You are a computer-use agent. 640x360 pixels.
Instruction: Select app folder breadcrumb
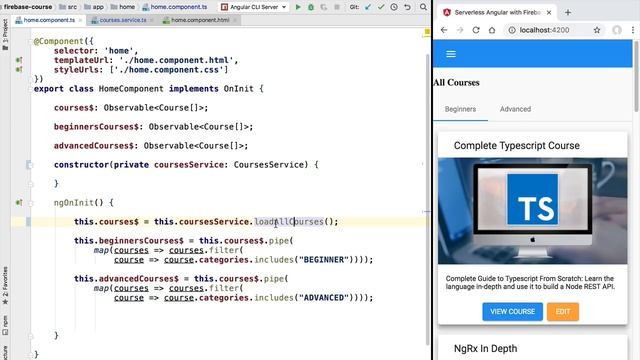click(x=94, y=7)
